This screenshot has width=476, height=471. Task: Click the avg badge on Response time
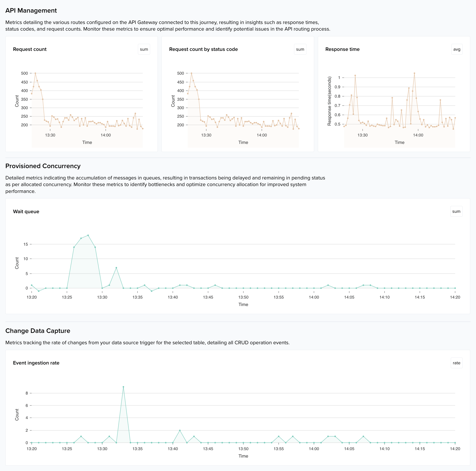click(457, 49)
